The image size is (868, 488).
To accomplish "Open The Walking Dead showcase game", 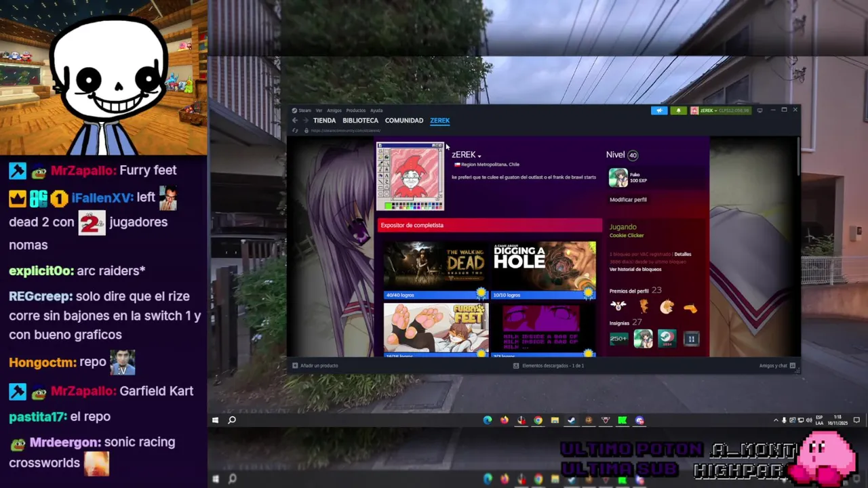I will (x=436, y=266).
